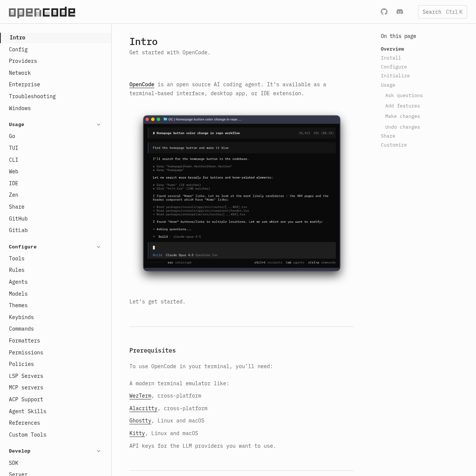This screenshot has height=476, width=476.
Task: Open the Formatters sidebar page
Action: (x=25, y=341)
